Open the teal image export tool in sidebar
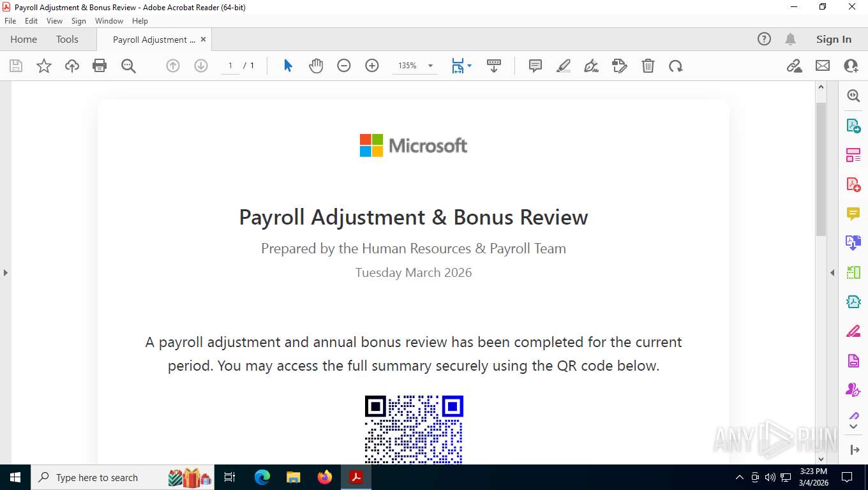Image resolution: width=868 pixels, height=490 pixels. click(853, 302)
